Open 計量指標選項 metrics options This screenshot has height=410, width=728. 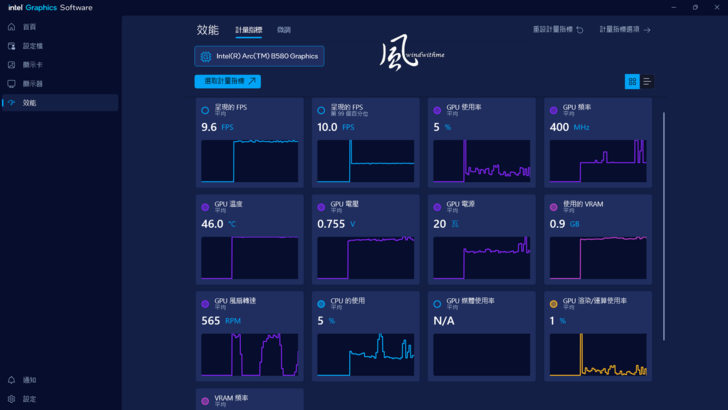point(625,29)
